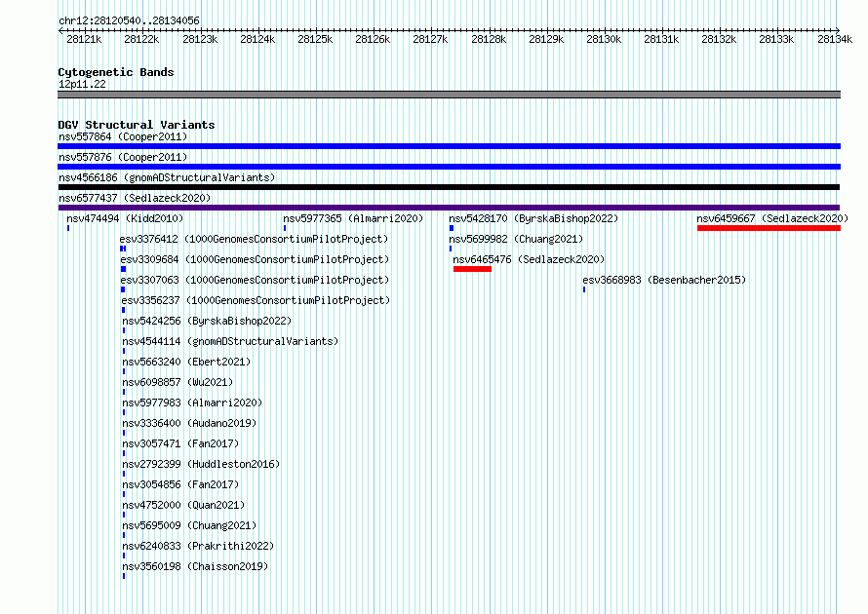Click the Cytogenetic Bands track title
Image resolution: width=868 pixels, height=614 pixels.
pyautogui.click(x=116, y=72)
